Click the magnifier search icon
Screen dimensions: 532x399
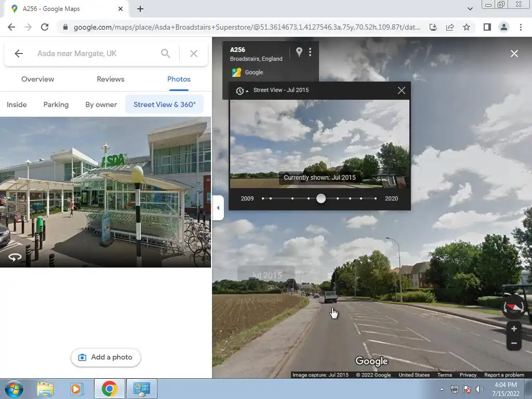tap(166, 54)
